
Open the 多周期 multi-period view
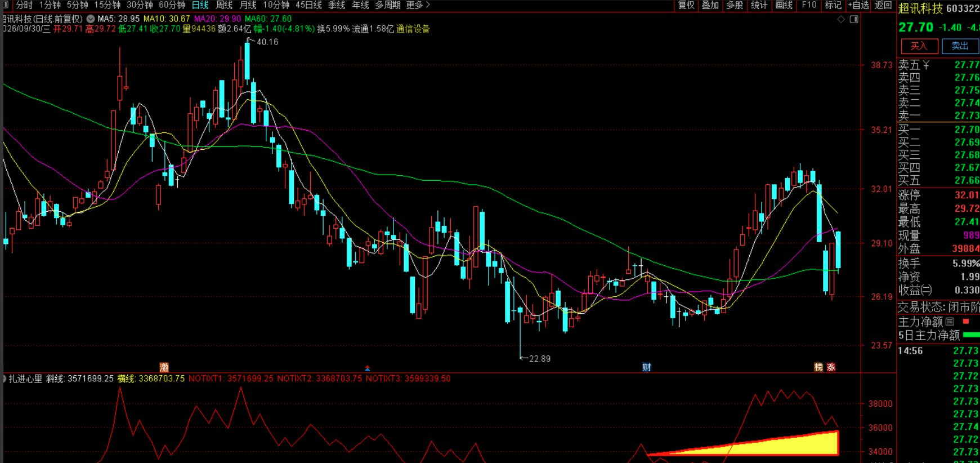pyautogui.click(x=388, y=5)
